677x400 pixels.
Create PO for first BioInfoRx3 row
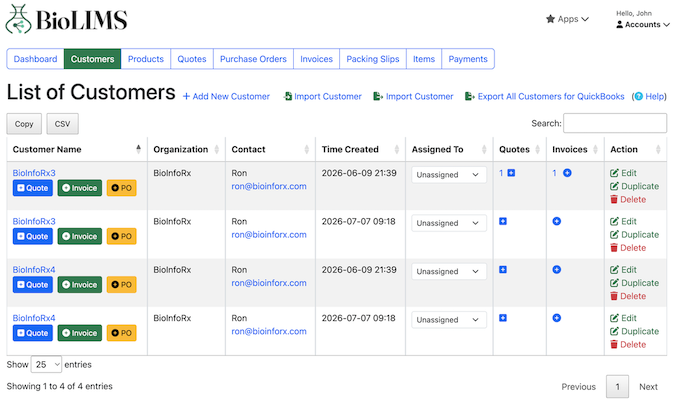coord(122,188)
